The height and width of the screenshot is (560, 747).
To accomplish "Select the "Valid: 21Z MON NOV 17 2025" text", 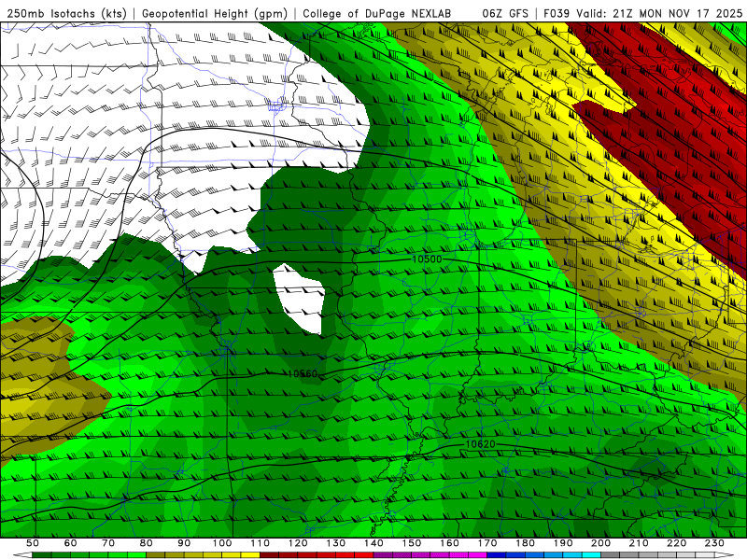I will [659, 14].
